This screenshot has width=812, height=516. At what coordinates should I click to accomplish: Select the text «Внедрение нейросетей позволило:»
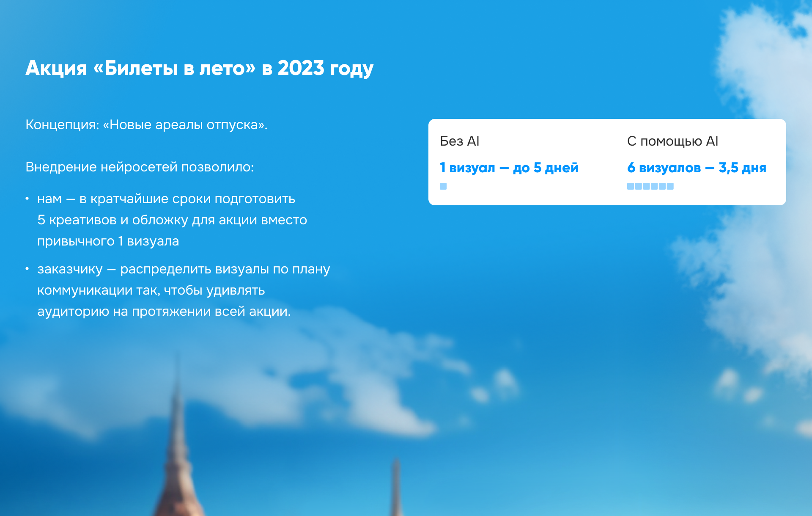(x=140, y=167)
